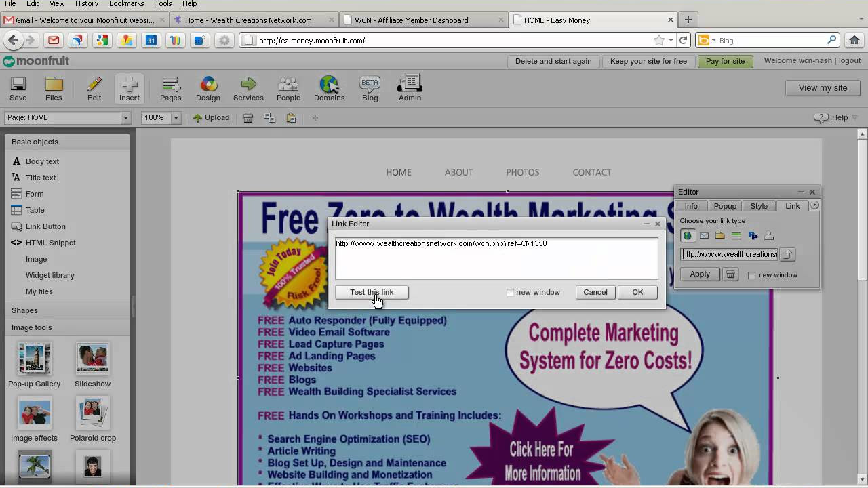The image size is (868, 488).
Task: Choose the file folder link type
Action: point(720,236)
